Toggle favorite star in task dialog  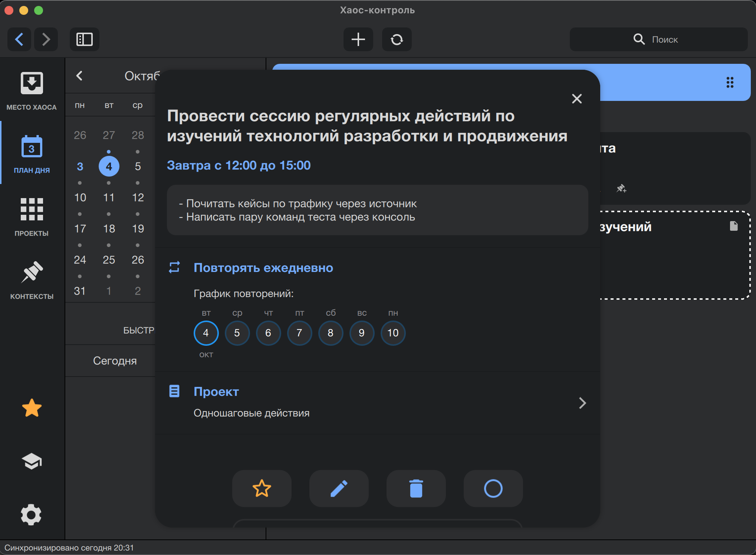click(x=262, y=488)
